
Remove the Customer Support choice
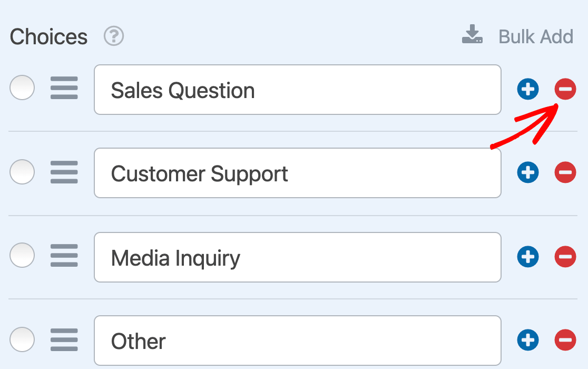565,172
